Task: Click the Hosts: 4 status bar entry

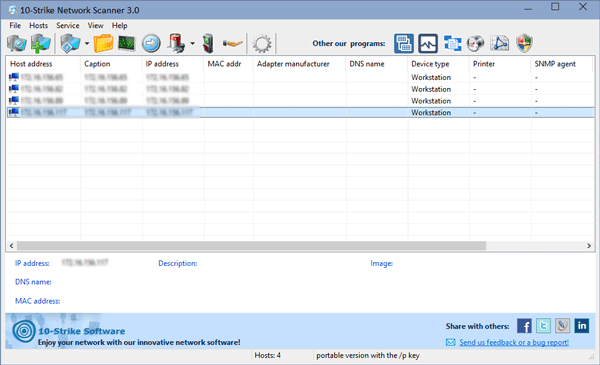Action: point(267,355)
